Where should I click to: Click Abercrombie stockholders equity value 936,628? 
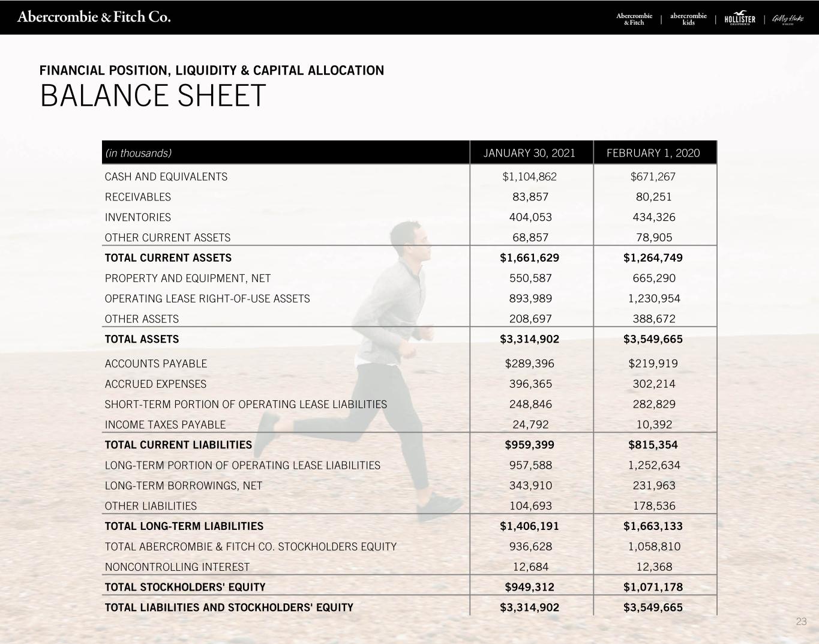click(x=529, y=547)
